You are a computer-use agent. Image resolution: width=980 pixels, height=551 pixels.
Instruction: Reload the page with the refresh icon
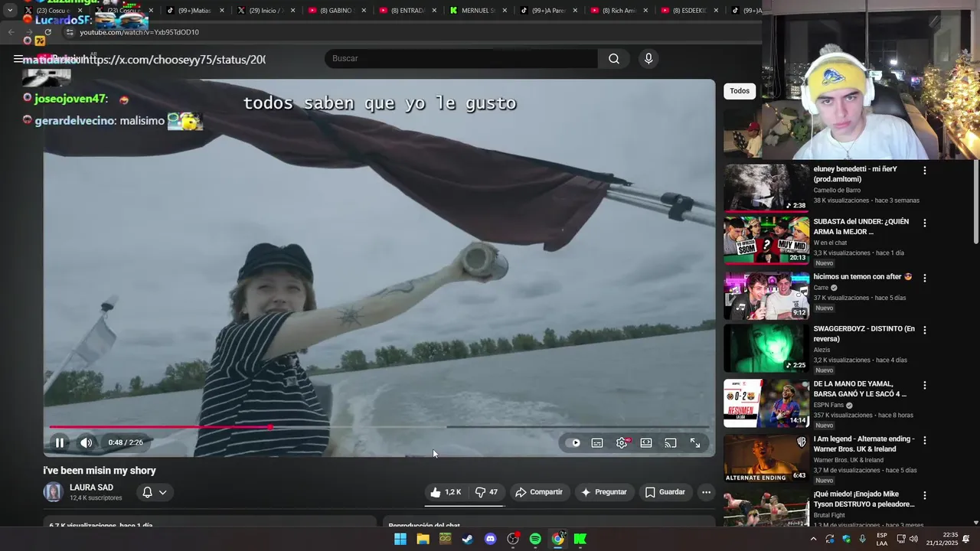(47, 32)
